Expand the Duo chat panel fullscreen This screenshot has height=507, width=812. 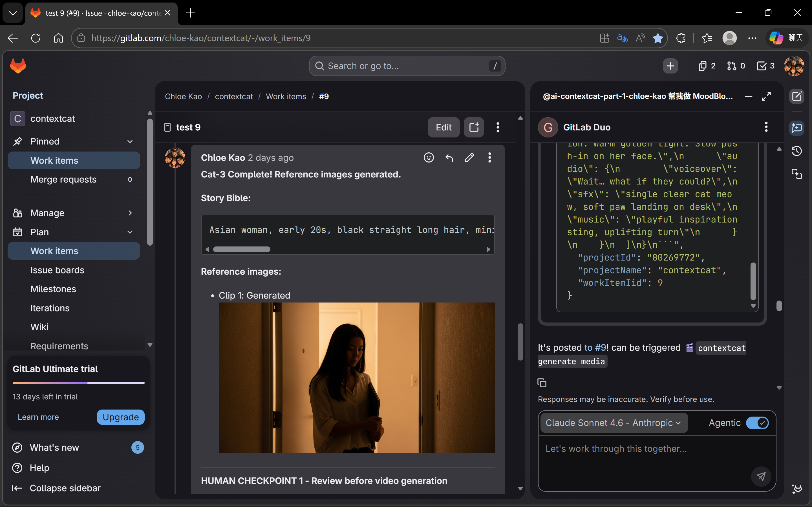(x=766, y=97)
